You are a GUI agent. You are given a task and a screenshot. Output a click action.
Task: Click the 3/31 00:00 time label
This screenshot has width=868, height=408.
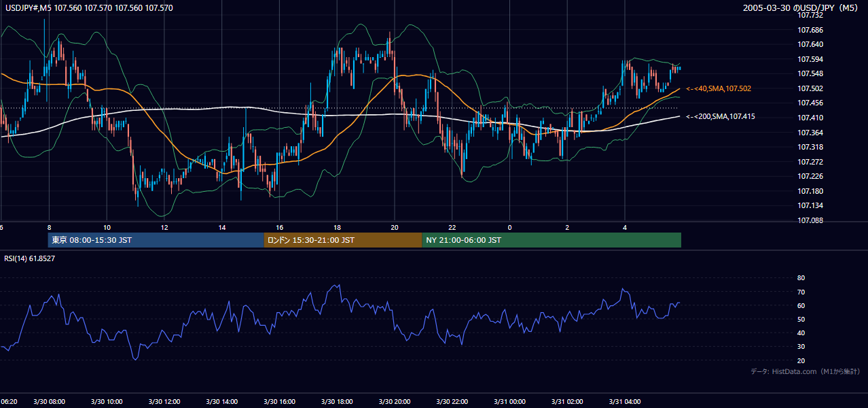(509, 402)
